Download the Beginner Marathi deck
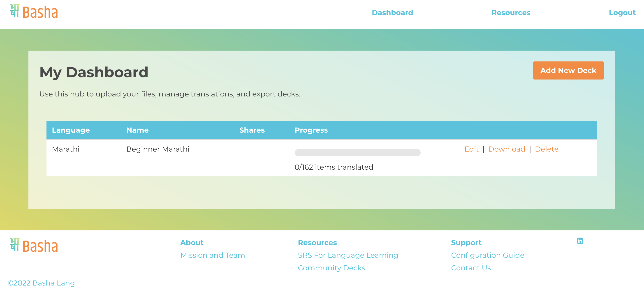The image size is (644, 295). (x=507, y=149)
